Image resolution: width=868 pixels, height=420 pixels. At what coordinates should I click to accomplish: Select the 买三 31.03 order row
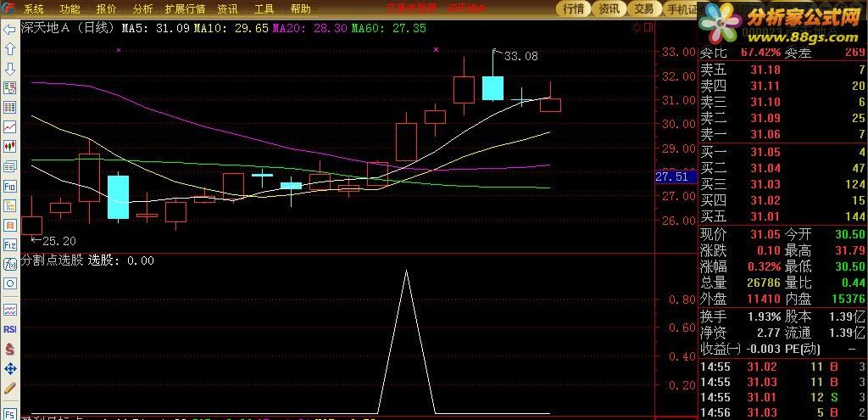(x=782, y=184)
